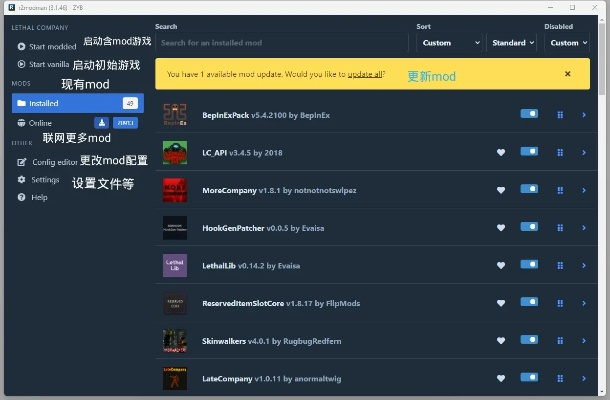The image size is (610, 400).
Task: Open the Installed mods tab
Action: (78, 103)
